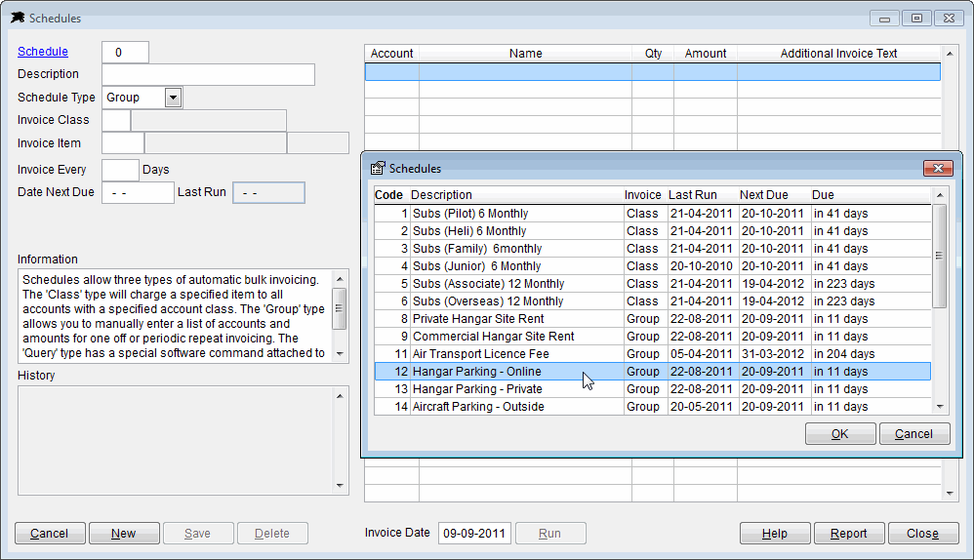Click accounts grid scroll down arrow

950,493
